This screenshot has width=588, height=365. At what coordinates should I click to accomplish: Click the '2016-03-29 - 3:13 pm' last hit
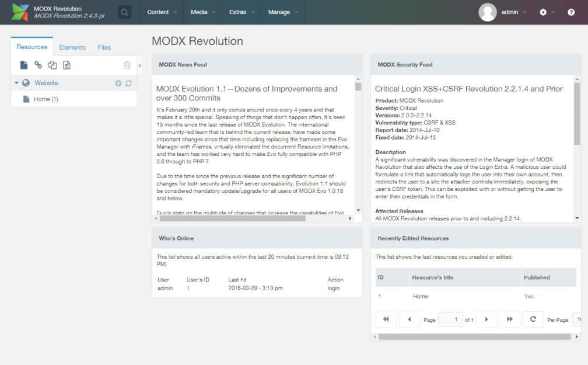coord(256,288)
